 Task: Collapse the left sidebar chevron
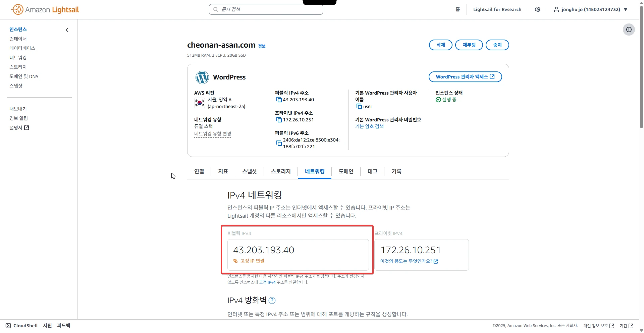pyautogui.click(x=67, y=30)
